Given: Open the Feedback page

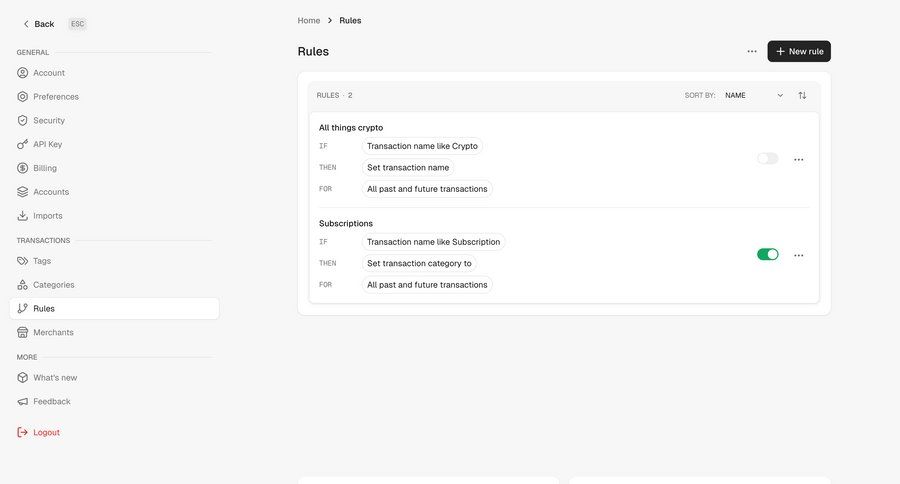Looking at the screenshot, I should tap(114, 401).
